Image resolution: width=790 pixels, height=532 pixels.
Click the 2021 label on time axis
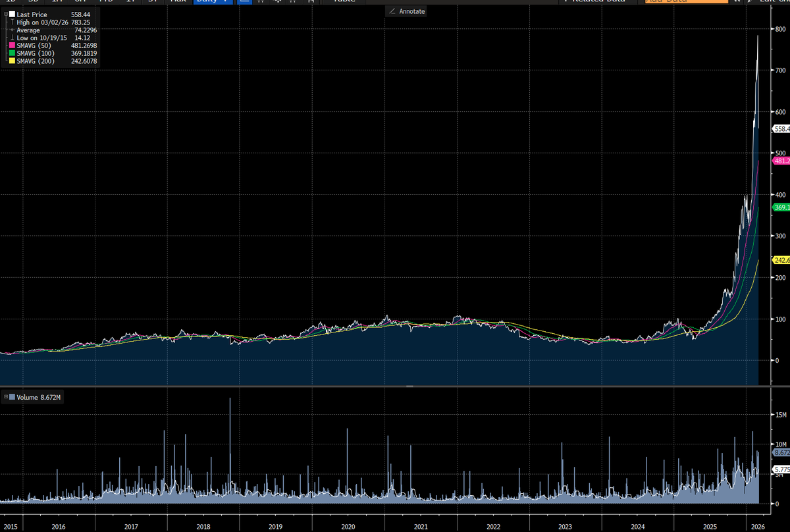point(421,526)
